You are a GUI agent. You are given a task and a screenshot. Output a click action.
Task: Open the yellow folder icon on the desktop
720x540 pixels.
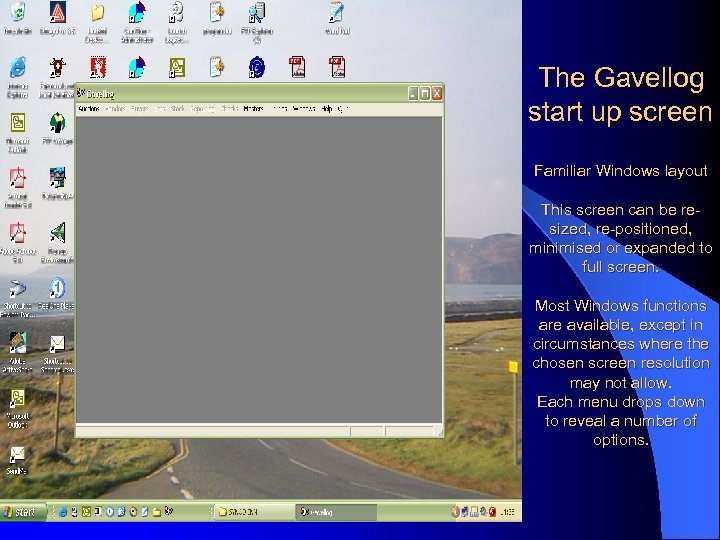pos(97,12)
